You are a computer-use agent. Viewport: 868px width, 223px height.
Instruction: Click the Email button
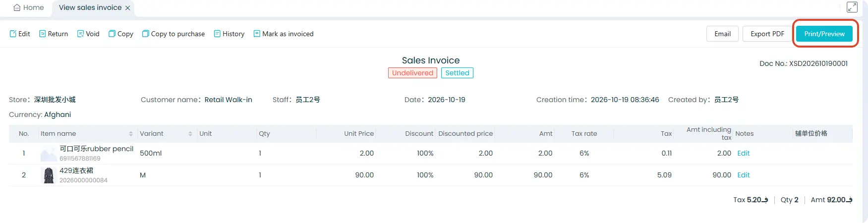[x=722, y=34]
